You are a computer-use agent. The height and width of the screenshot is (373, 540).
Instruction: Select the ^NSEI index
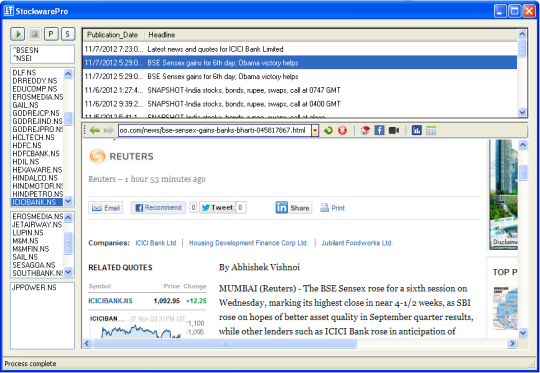(22, 58)
